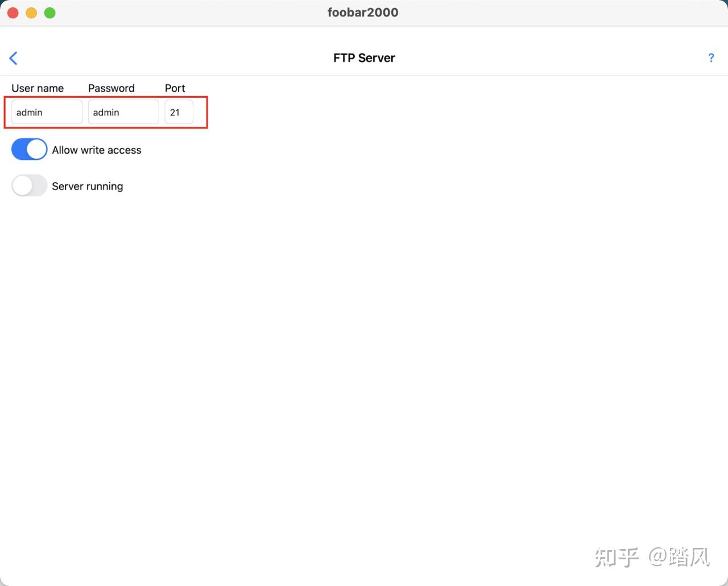Click the foobar2000 title bar text
This screenshot has width=728, height=586.
coord(363,12)
